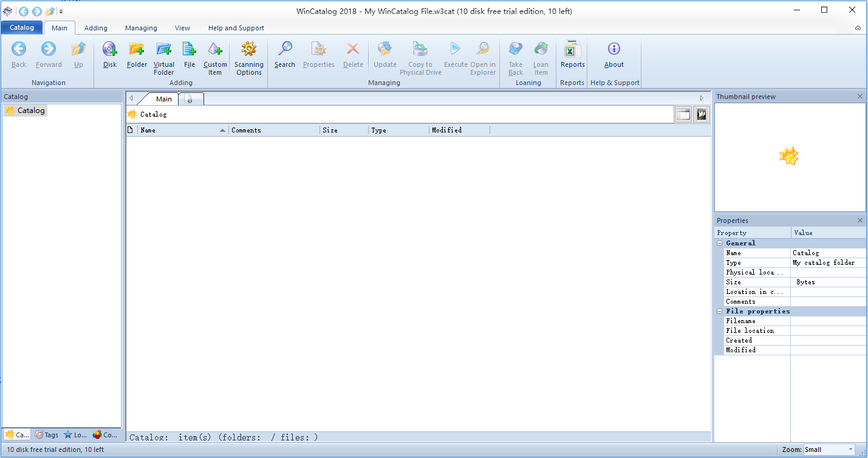Switch list view mode icon
868x458 pixels.
[x=683, y=114]
